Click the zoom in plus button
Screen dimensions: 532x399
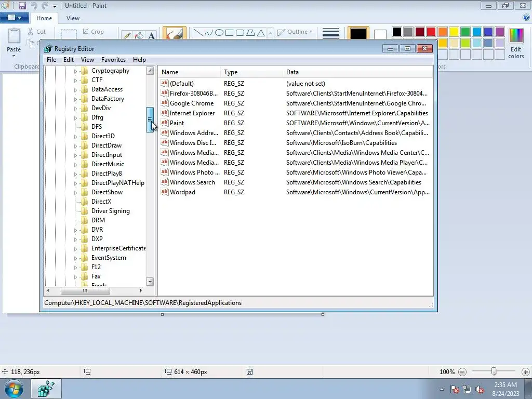point(526,372)
